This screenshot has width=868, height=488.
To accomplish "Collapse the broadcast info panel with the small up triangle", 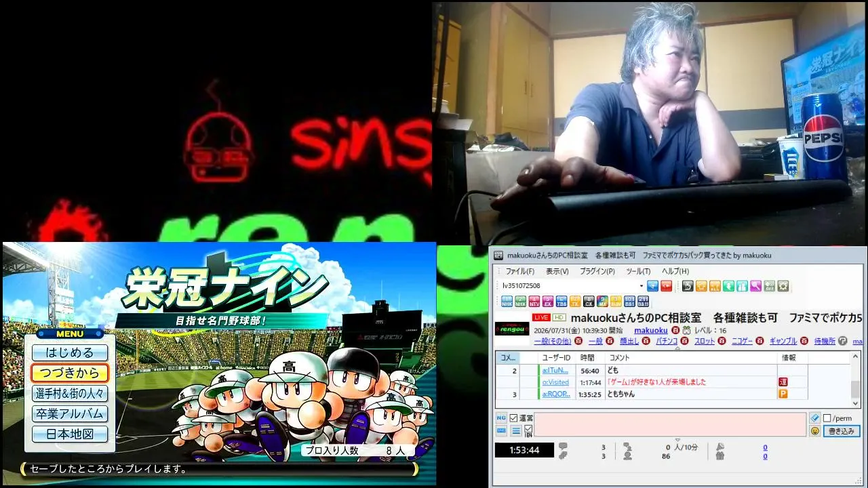I will 677,347.
